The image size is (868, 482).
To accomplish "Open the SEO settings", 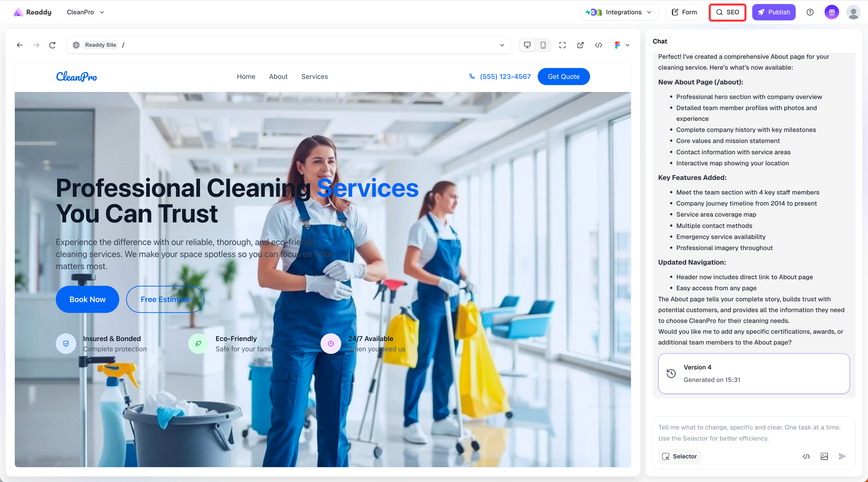I will pyautogui.click(x=728, y=12).
